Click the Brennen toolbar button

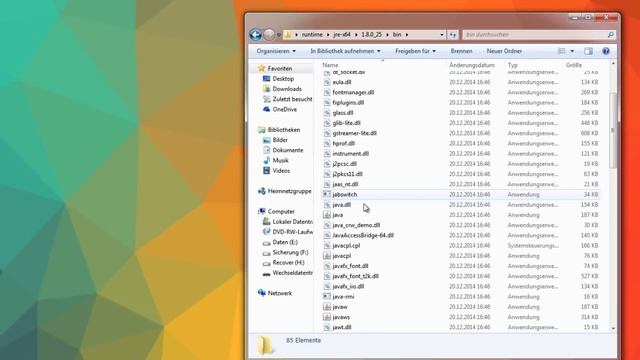pos(461,51)
